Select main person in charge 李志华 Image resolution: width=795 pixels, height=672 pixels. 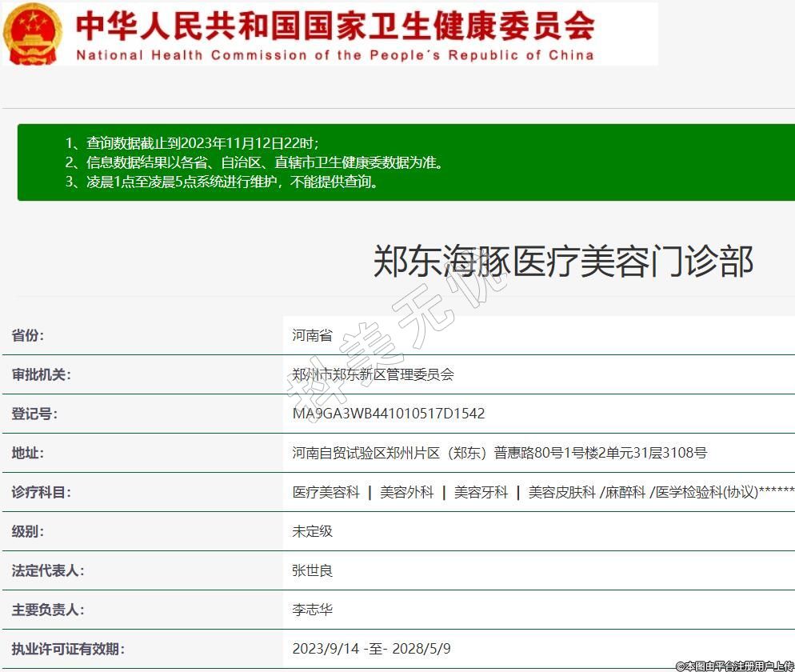click(312, 610)
